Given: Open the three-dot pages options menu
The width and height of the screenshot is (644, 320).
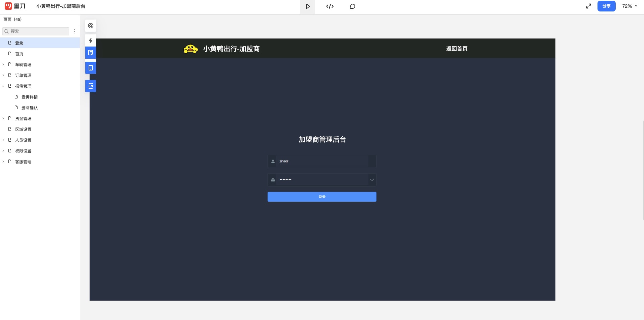Looking at the screenshot, I should point(74,31).
